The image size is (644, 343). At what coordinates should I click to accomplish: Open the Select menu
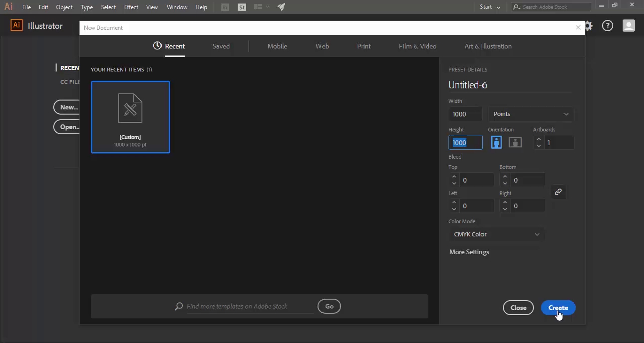[x=108, y=7]
